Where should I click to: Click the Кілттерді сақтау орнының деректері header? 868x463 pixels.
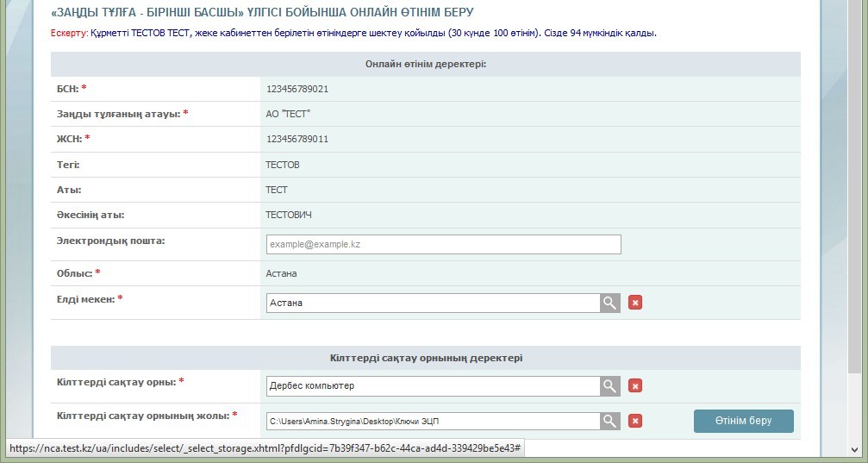(x=425, y=358)
